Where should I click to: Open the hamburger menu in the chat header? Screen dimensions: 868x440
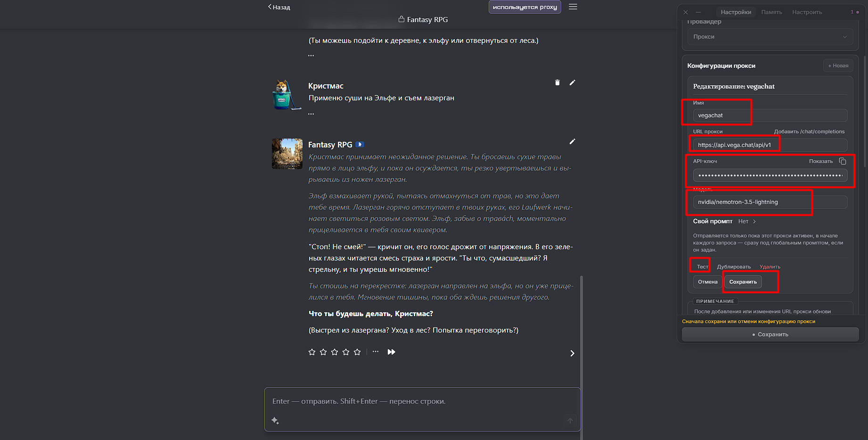tap(573, 7)
